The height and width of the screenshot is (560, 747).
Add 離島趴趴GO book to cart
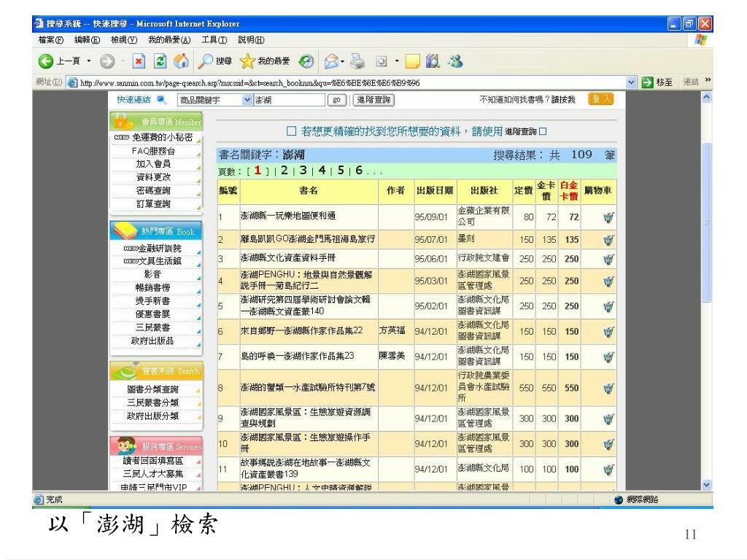[x=608, y=240]
